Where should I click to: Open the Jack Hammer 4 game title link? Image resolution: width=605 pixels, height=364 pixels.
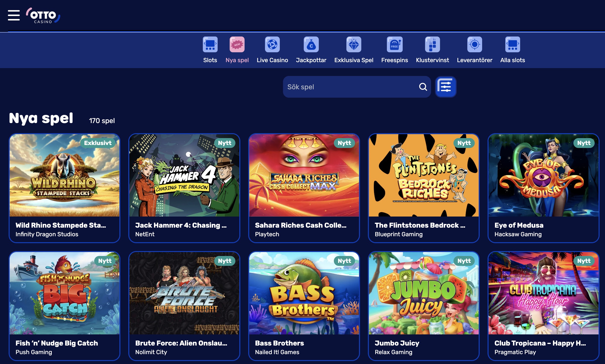(181, 225)
